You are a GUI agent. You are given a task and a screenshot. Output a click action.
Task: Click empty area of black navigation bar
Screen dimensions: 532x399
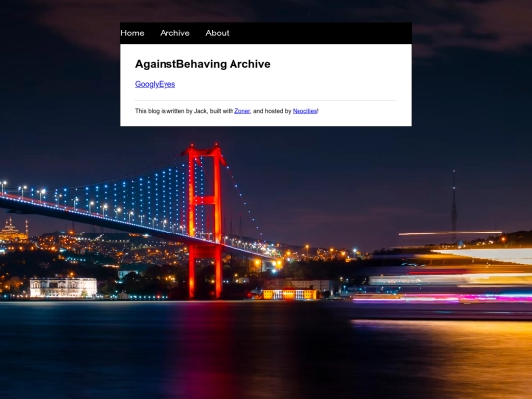point(319,33)
